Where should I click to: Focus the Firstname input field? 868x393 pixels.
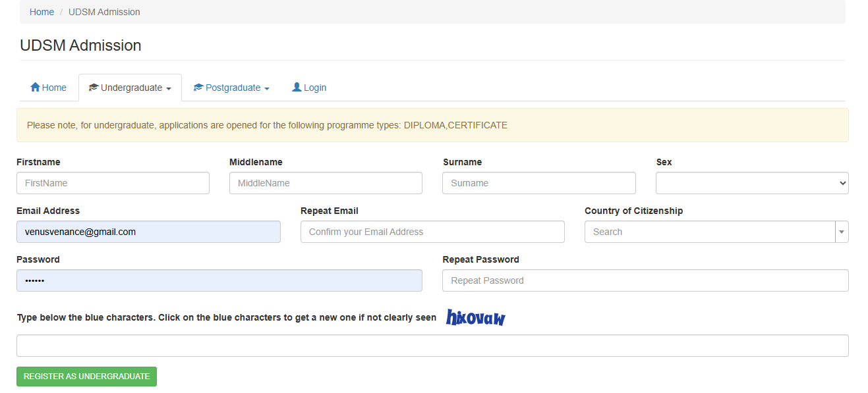point(113,183)
